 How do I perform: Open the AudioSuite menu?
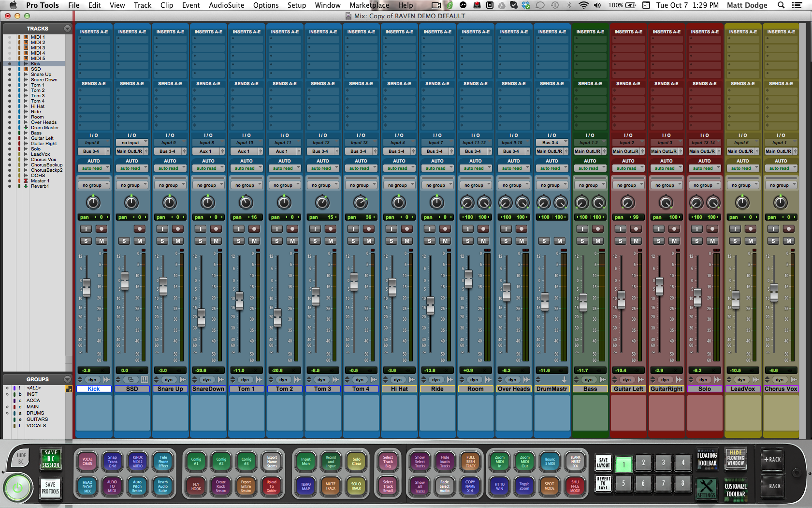point(226,5)
